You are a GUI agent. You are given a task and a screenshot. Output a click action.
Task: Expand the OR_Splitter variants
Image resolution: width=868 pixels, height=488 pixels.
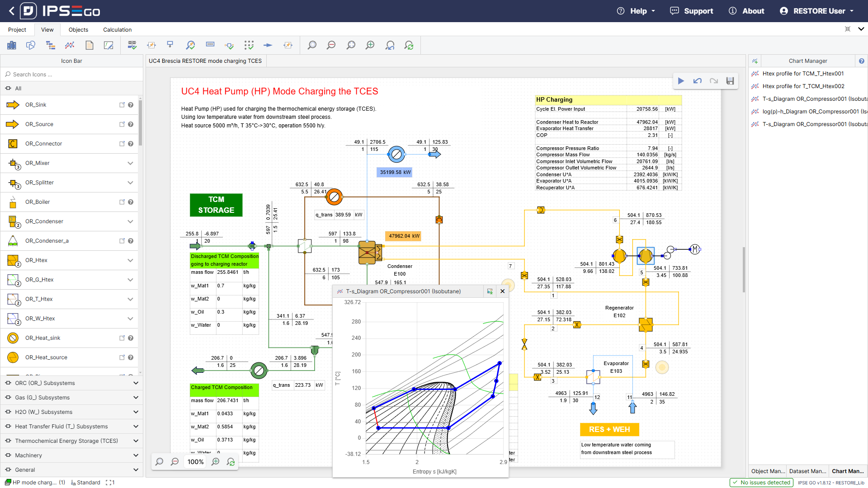[x=130, y=183]
